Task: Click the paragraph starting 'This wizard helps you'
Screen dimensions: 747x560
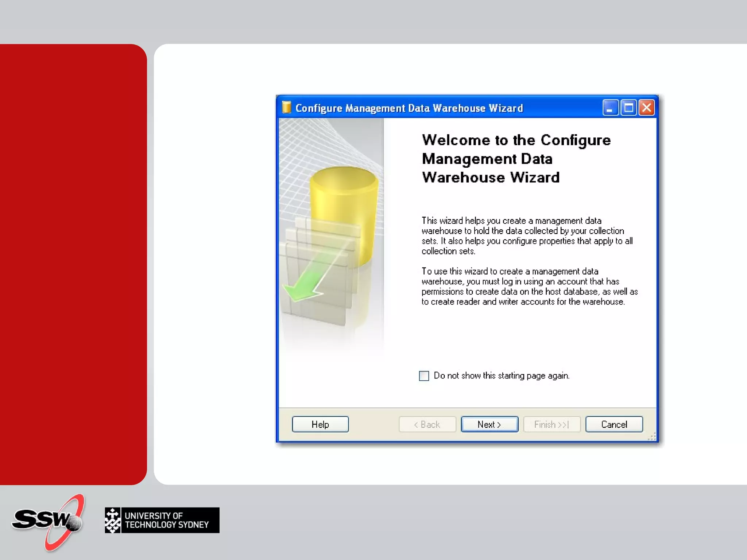Action: pos(527,236)
